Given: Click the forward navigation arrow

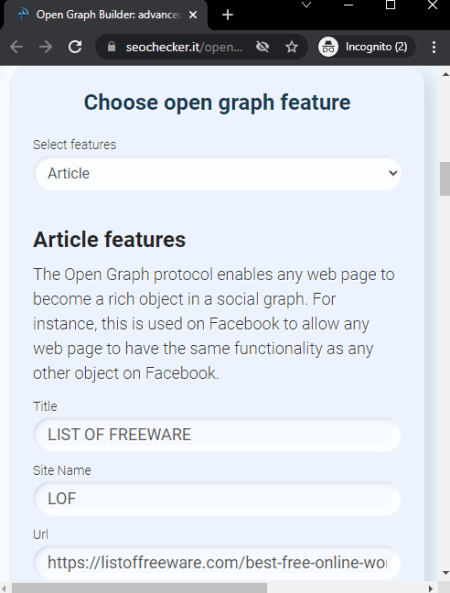Looking at the screenshot, I should tap(46, 47).
